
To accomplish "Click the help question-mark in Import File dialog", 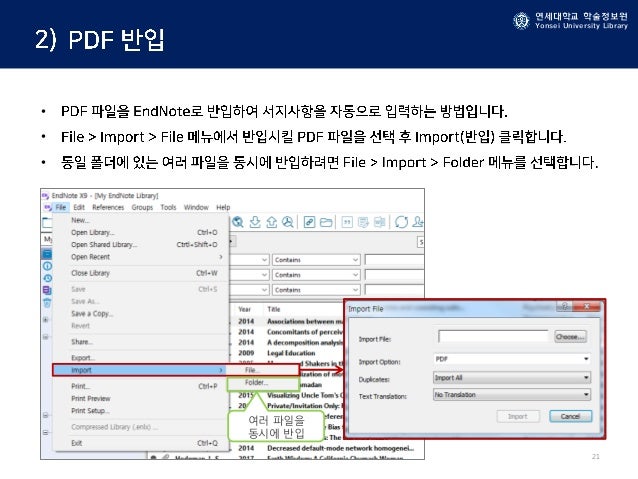I will (x=565, y=306).
